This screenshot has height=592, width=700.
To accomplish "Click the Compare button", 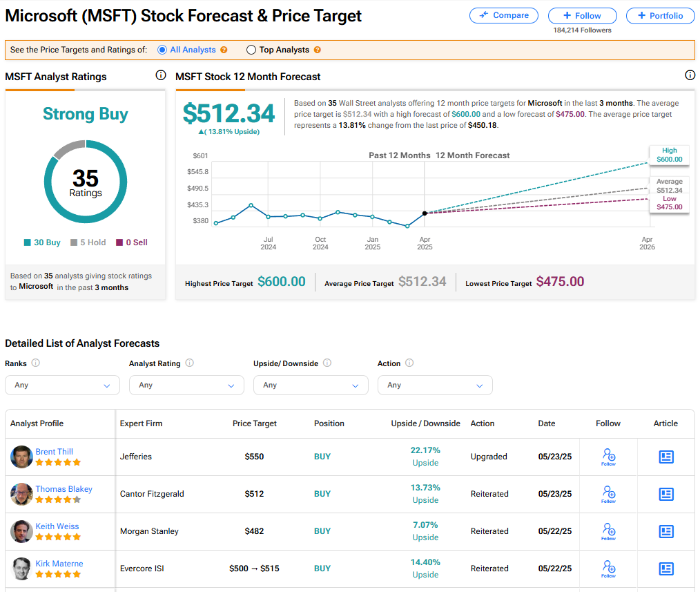I will pyautogui.click(x=504, y=15).
